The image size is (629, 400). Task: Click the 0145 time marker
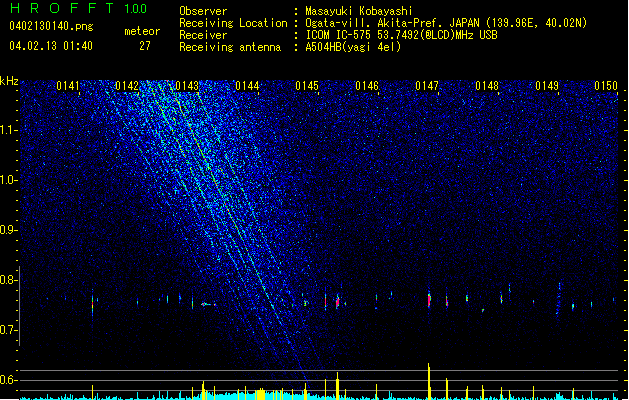coord(307,86)
